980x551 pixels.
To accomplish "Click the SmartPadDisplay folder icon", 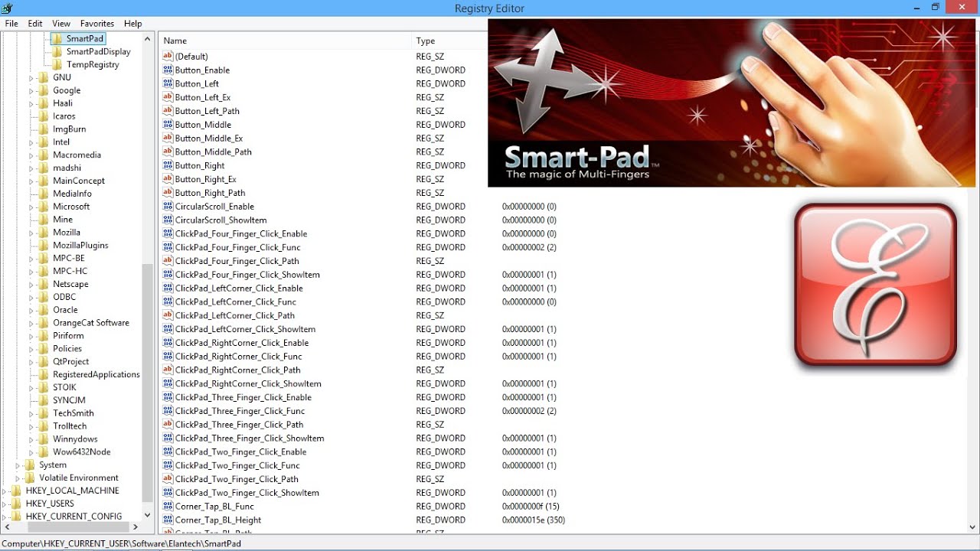I will [x=57, y=51].
